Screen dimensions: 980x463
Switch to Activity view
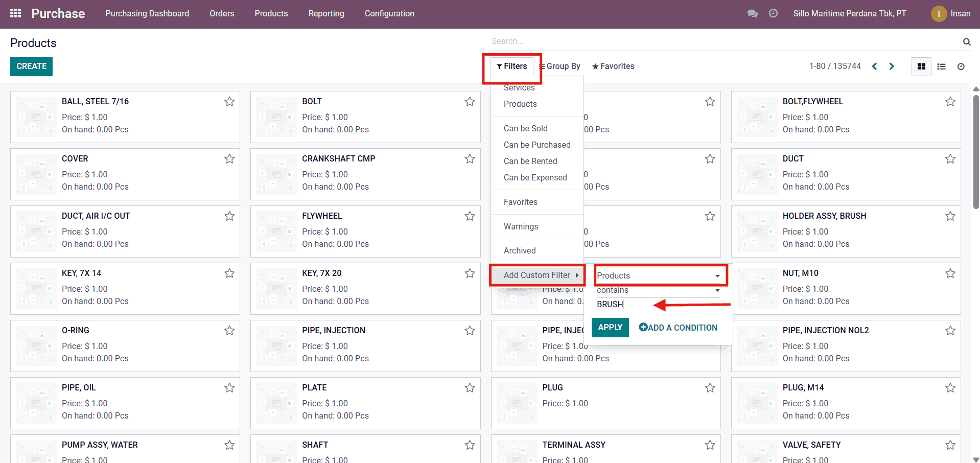(961, 66)
